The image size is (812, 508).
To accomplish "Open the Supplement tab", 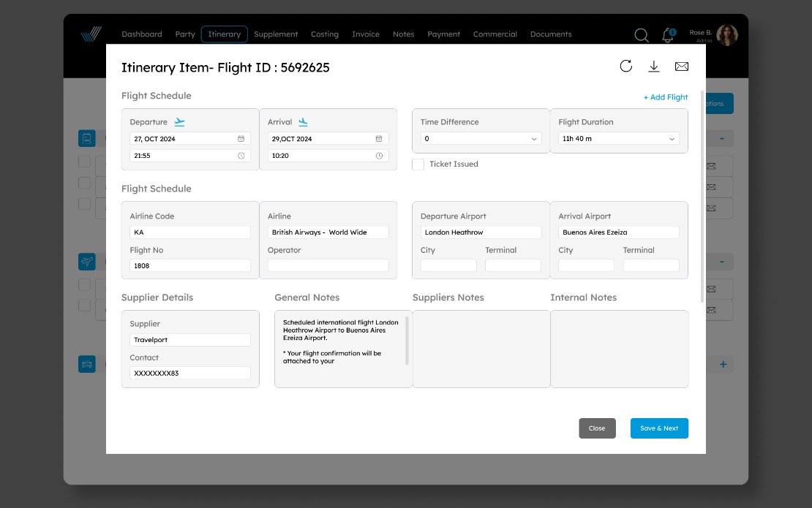I will pos(276,34).
